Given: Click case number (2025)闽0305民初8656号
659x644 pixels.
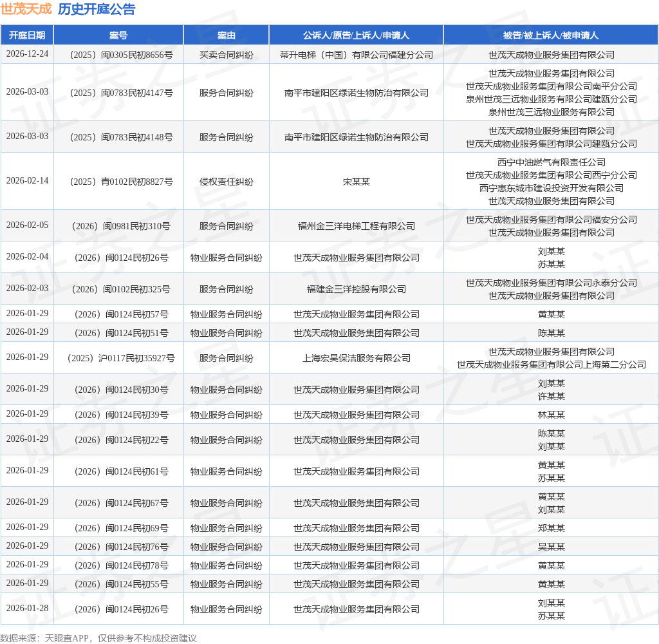Looking at the screenshot, I should [x=121, y=55].
